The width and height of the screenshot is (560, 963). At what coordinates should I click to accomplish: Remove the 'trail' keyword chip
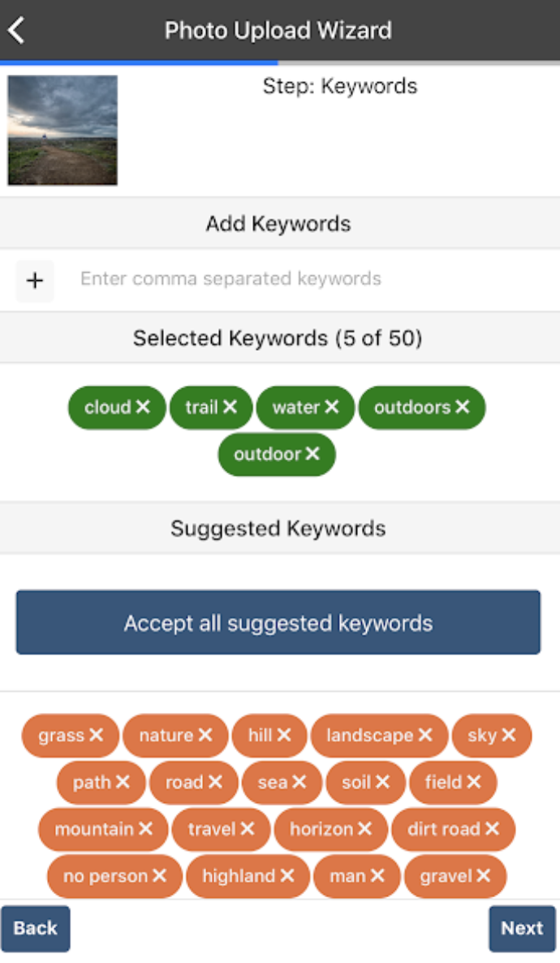[230, 407]
